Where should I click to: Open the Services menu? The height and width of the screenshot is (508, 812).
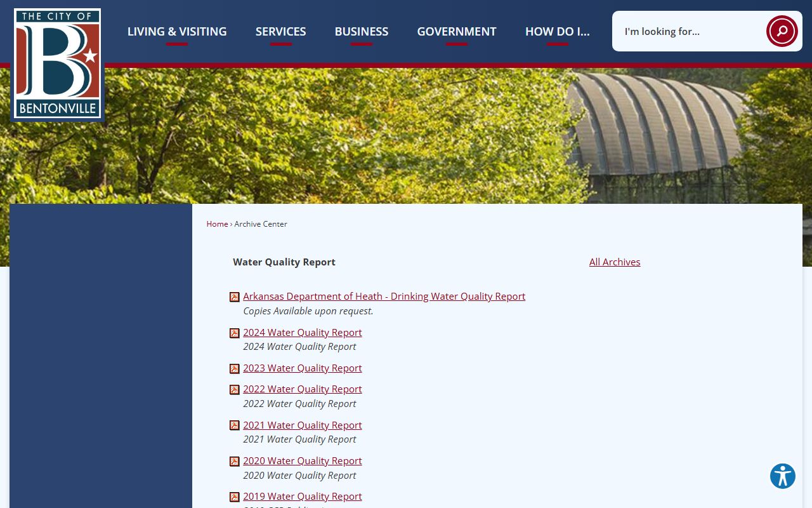[281, 31]
